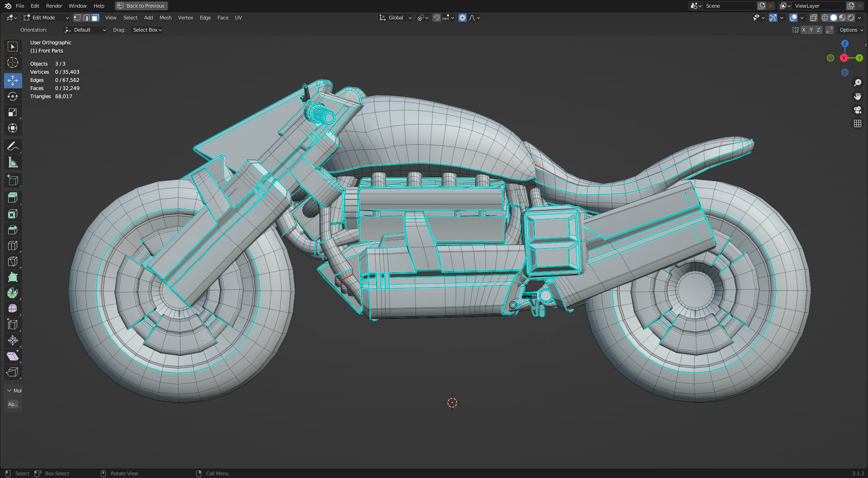The image size is (868, 478).
Task: Click the Back to Previous button
Action: click(142, 6)
